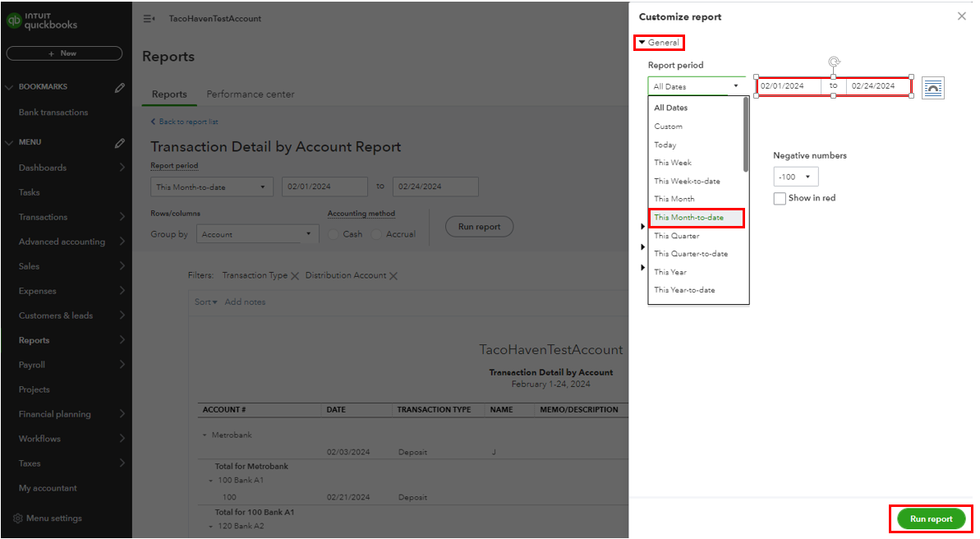The width and height of the screenshot is (980, 539).
Task: Click the back arrow next to Back to report list
Action: point(153,122)
